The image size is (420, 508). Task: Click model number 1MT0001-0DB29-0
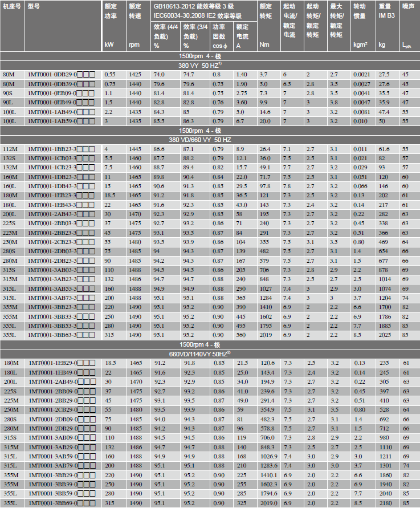[51, 75]
